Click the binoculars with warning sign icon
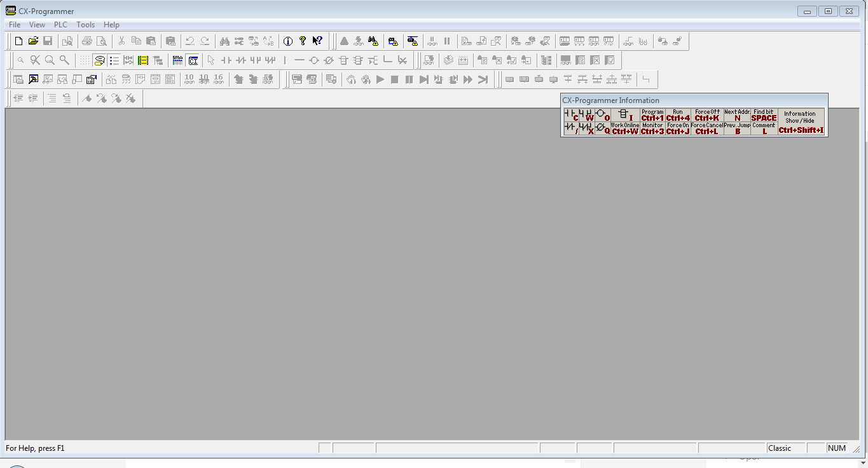Viewport: 868px width, 468px height. [x=373, y=41]
